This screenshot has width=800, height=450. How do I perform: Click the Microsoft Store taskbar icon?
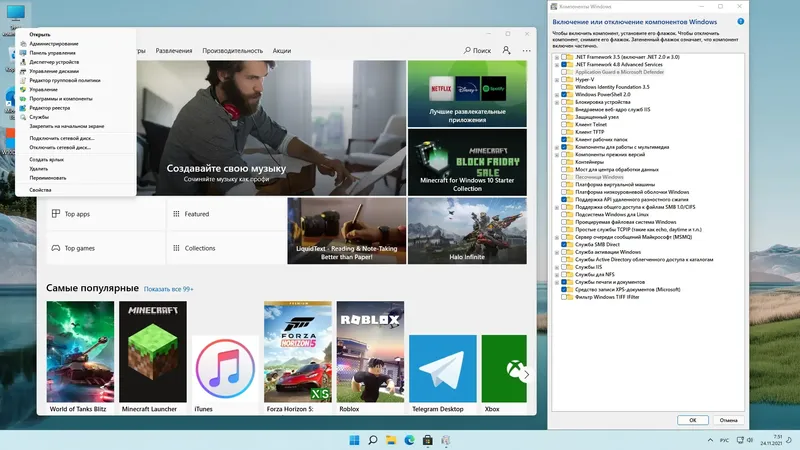428,440
